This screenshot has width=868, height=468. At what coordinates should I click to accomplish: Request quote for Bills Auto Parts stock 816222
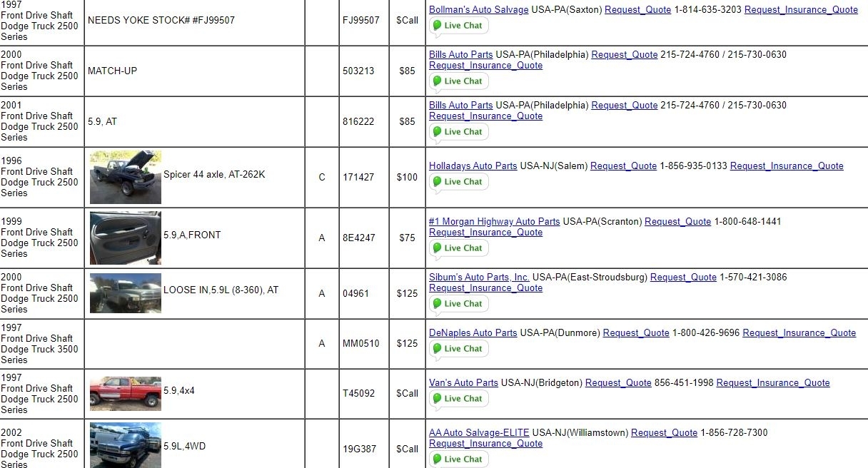click(x=625, y=106)
